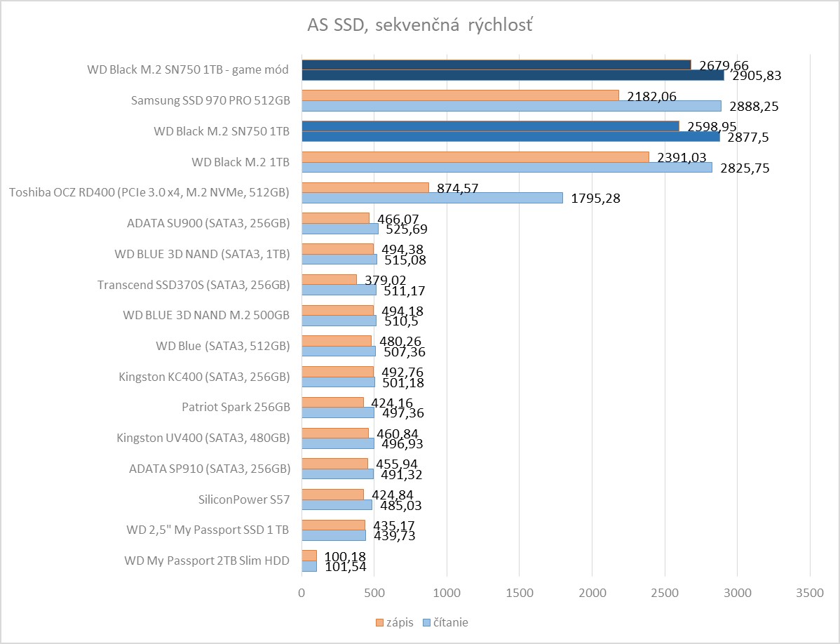Click the 1795,28 data label
Viewport: 840px width, 644px height.
(x=596, y=199)
